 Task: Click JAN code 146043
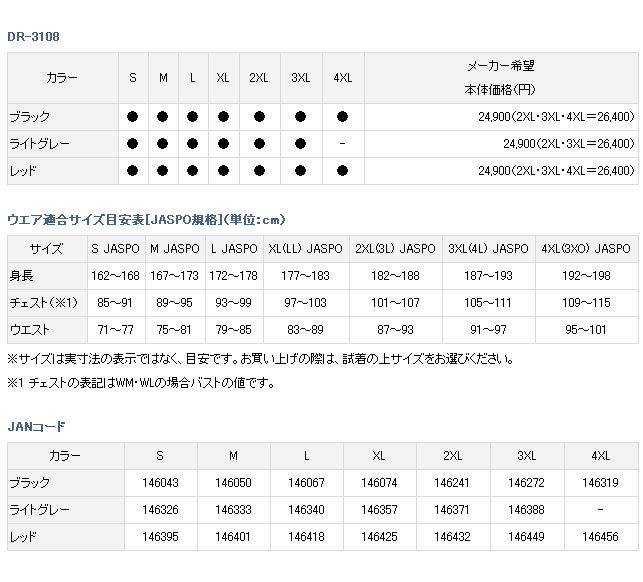point(160,483)
